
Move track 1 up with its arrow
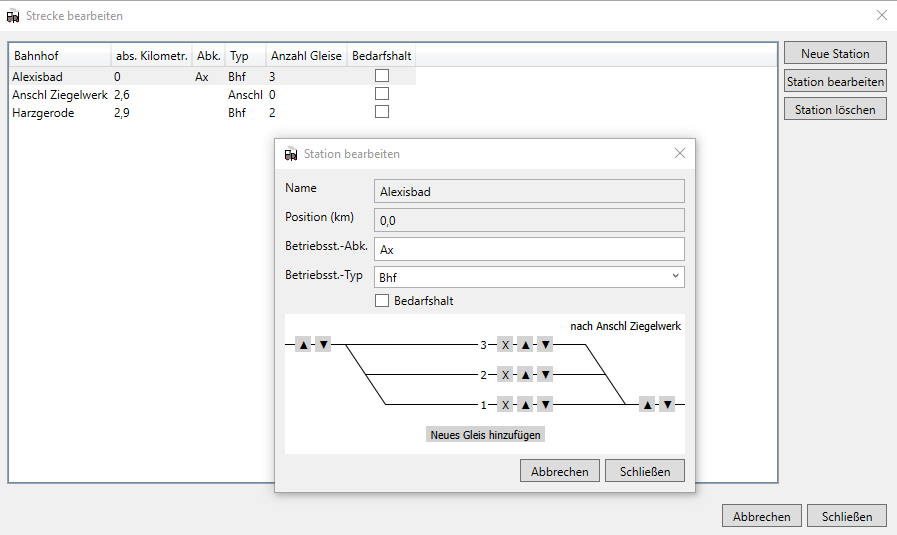[525, 405]
